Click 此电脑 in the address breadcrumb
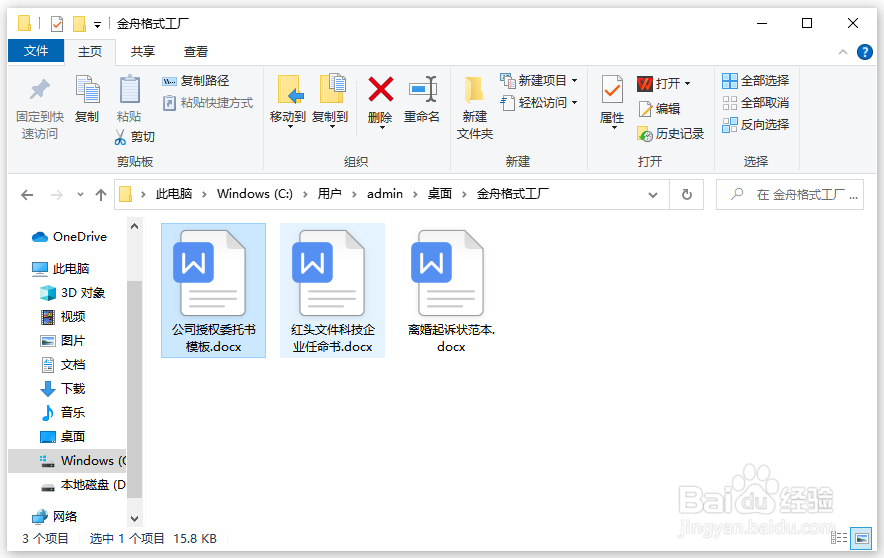Screen dimensions: 884x558 point(174,194)
